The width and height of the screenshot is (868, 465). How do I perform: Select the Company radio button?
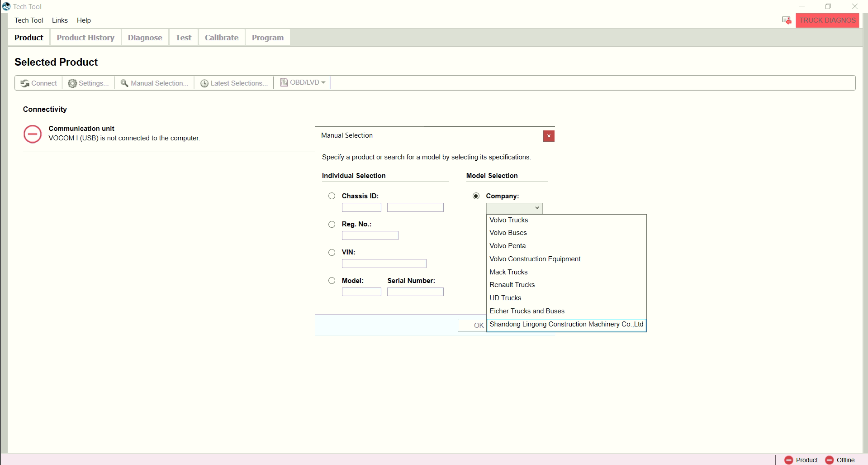(476, 196)
